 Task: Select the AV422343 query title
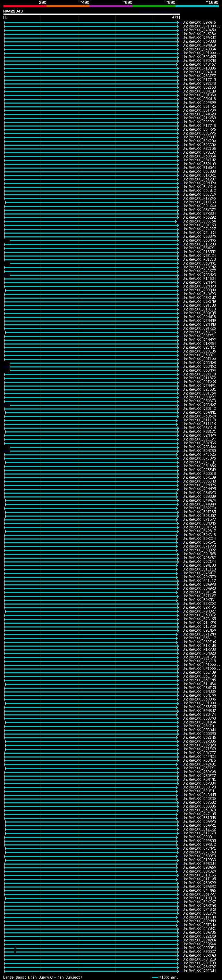[13, 11]
